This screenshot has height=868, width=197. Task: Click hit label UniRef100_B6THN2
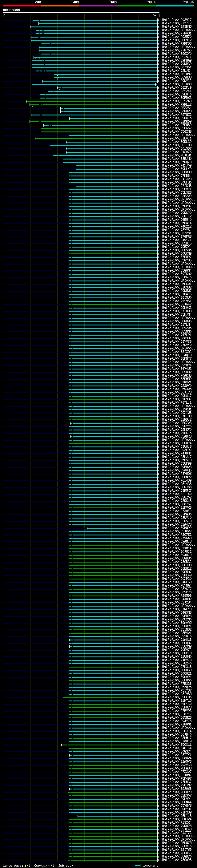[177, 74]
